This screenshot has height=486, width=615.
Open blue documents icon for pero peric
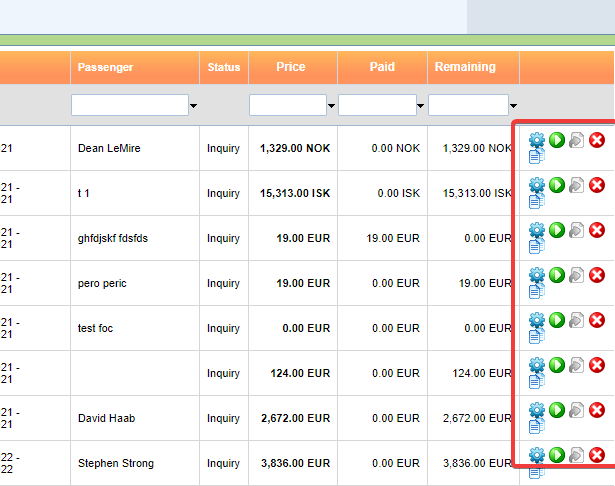click(x=536, y=291)
